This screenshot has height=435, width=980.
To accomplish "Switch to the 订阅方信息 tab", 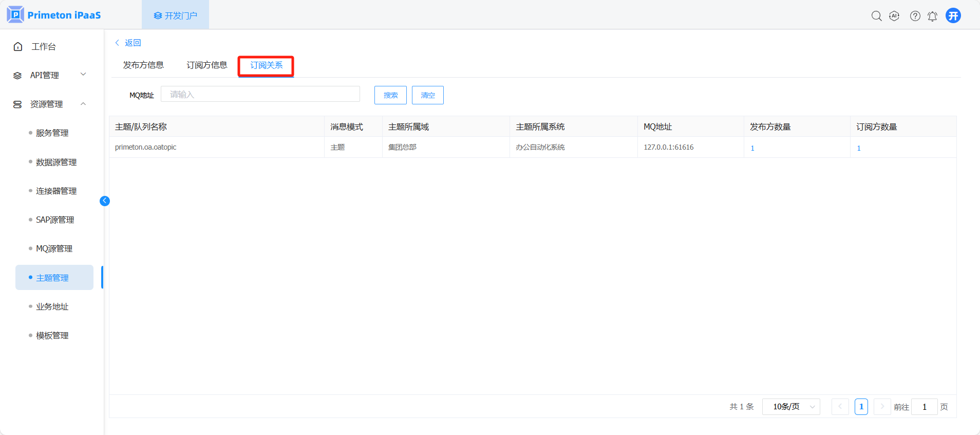I will tap(206, 65).
